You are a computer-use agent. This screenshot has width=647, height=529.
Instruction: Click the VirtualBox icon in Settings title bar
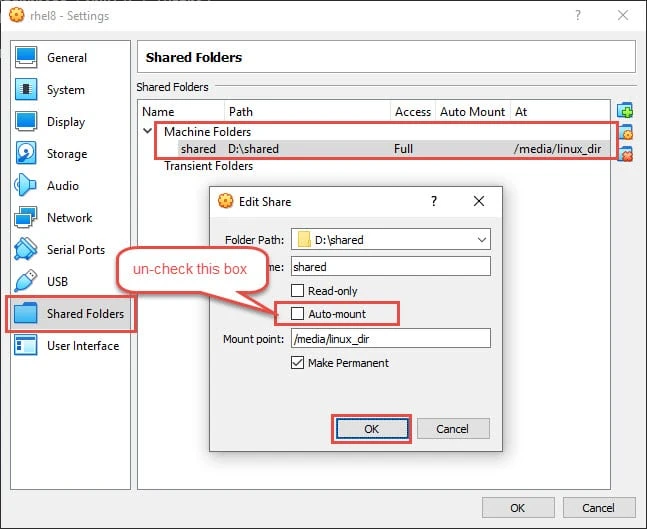pos(17,15)
